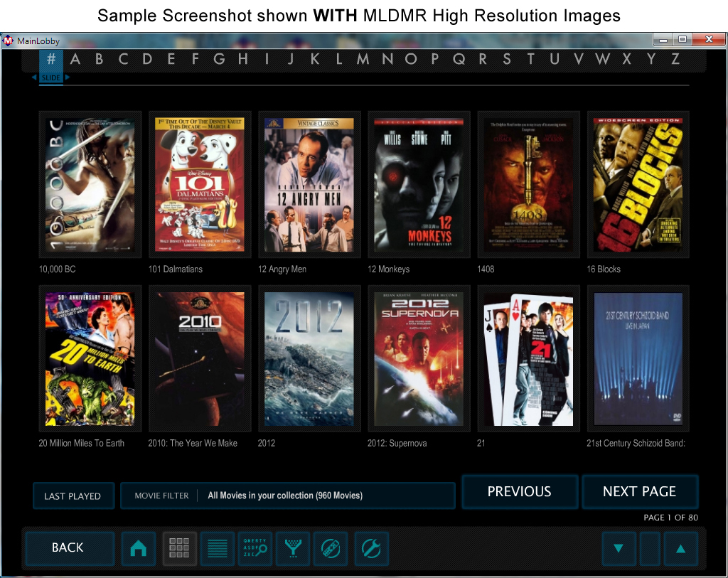728x578 pixels.
Task: Open the 2010 movie cover
Action: [x=200, y=358]
